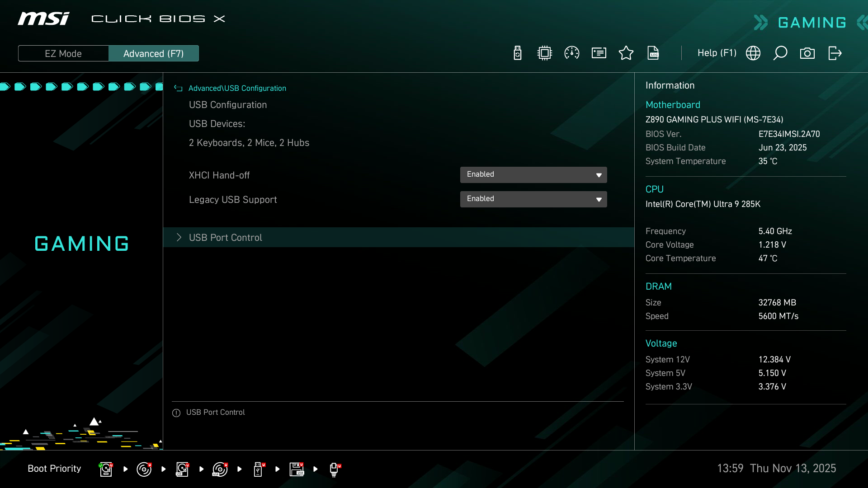This screenshot has width=868, height=488.
Task: Click the profile card icon in toolbar
Action: click(x=599, y=53)
